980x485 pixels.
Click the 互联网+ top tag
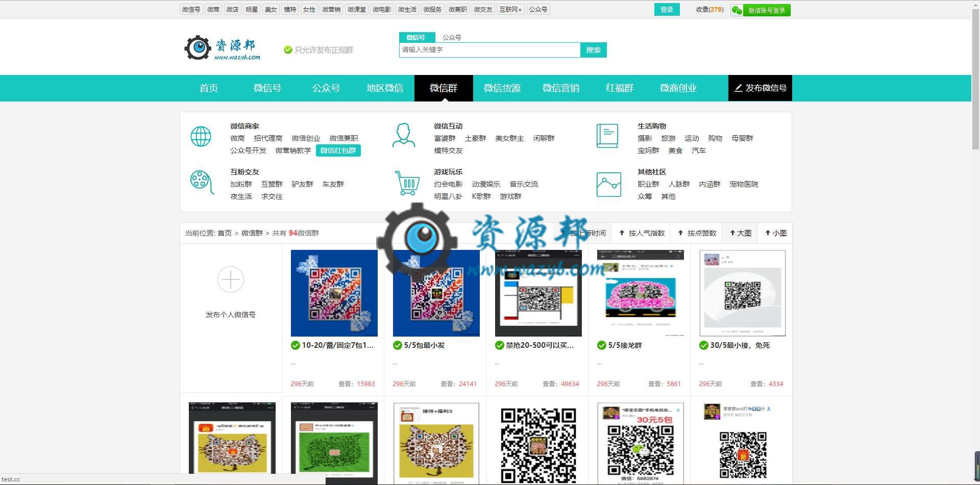(x=510, y=9)
